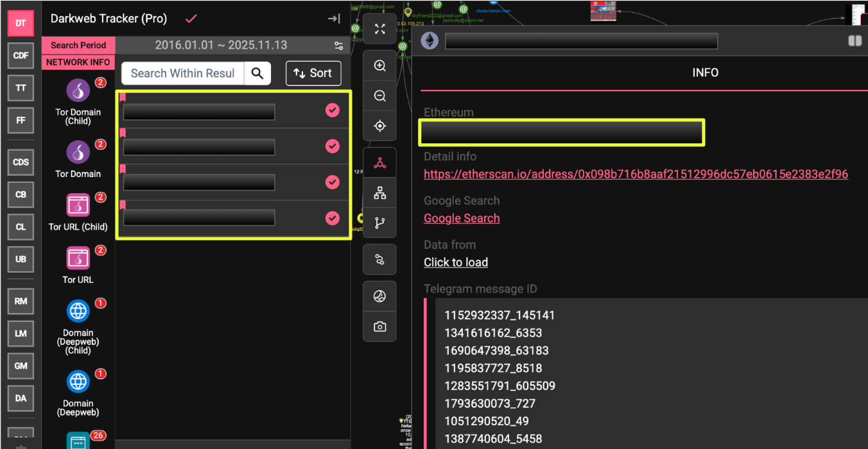This screenshot has width=868, height=449.
Task: Select the hierarchy tree layout icon
Action: pos(379,193)
